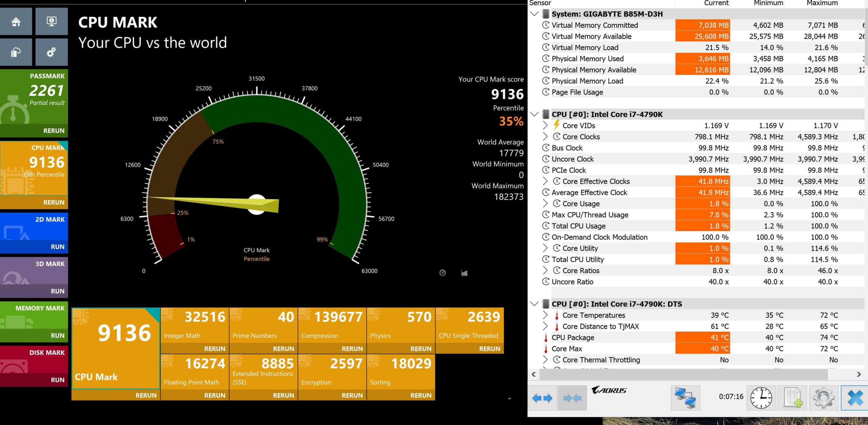868x425 pixels.
Task: Expand Core Clocks sensor row
Action: tap(545, 137)
